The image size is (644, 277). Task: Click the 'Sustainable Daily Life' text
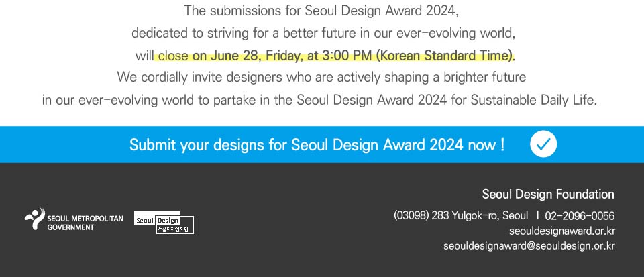[x=533, y=100]
